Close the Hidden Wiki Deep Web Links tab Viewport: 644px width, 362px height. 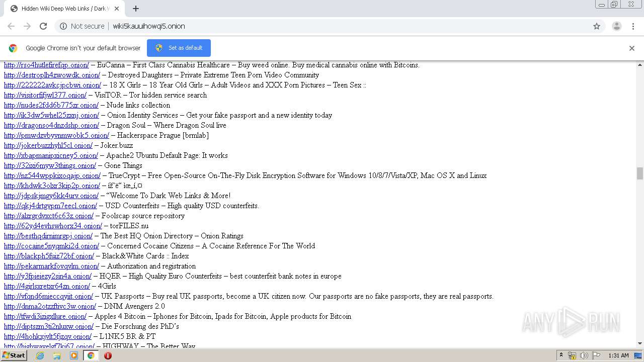pyautogui.click(x=117, y=9)
